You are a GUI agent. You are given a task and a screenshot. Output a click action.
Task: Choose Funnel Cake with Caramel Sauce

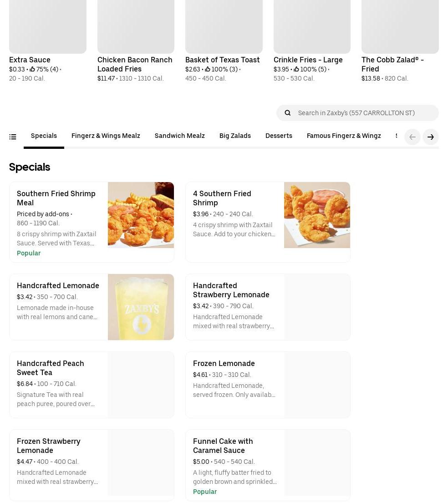(223, 446)
